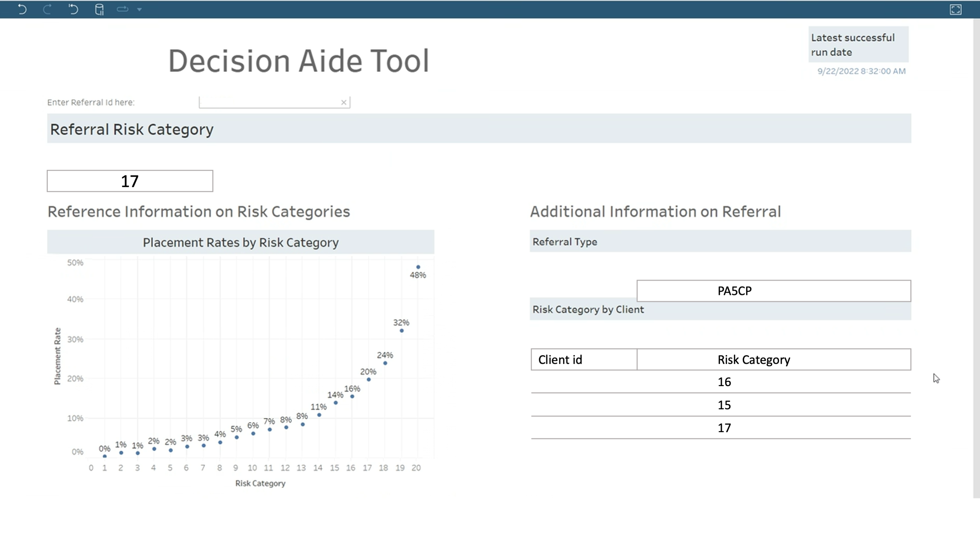This screenshot has width=980, height=551.
Task: Click the Revert icon in toolbar
Action: click(x=73, y=9)
